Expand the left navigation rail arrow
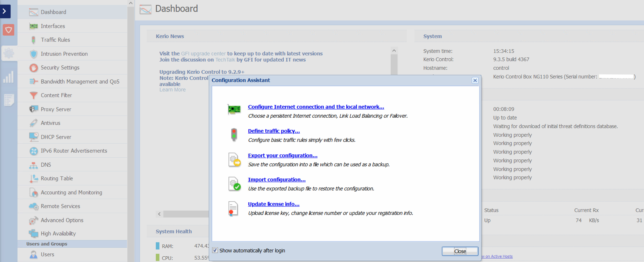 (x=5, y=11)
